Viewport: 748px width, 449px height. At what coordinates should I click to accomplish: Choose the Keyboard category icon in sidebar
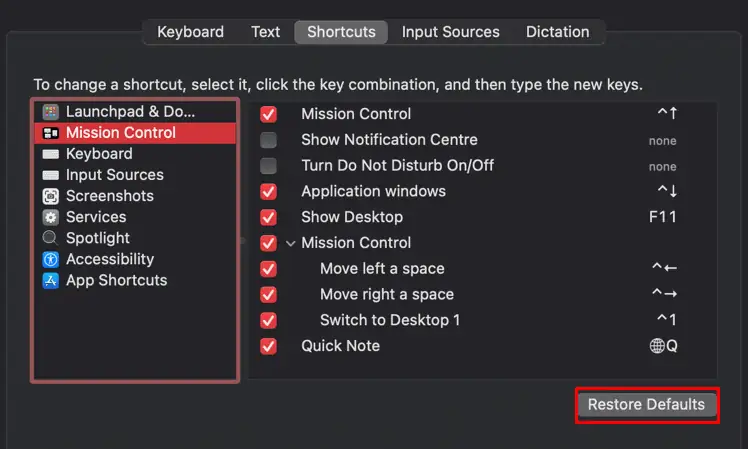[51, 154]
